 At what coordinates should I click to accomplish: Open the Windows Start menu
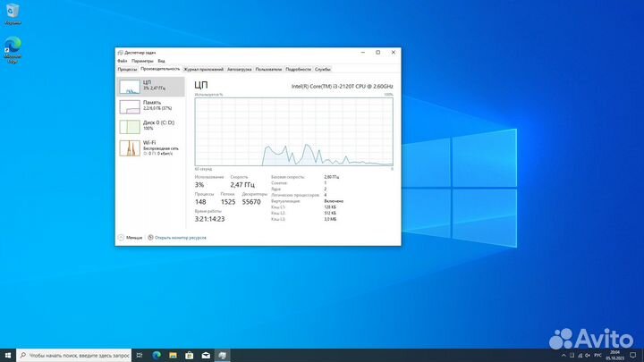coord(8,356)
